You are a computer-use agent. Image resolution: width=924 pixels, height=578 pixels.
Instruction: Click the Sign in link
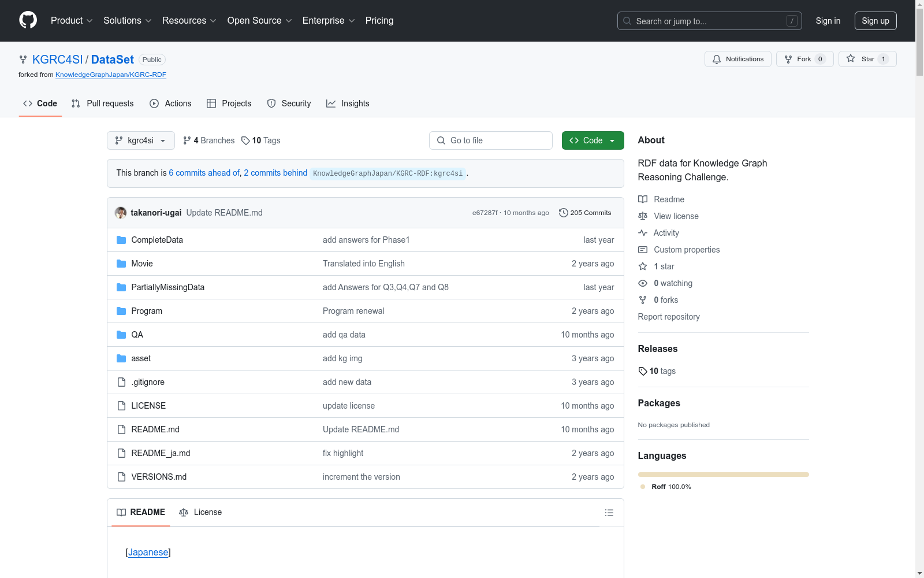click(x=828, y=21)
